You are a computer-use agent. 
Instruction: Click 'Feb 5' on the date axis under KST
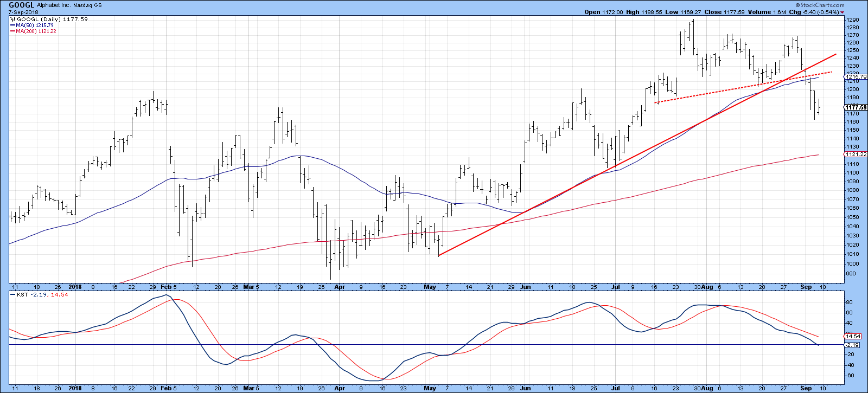tap(169, 389)
